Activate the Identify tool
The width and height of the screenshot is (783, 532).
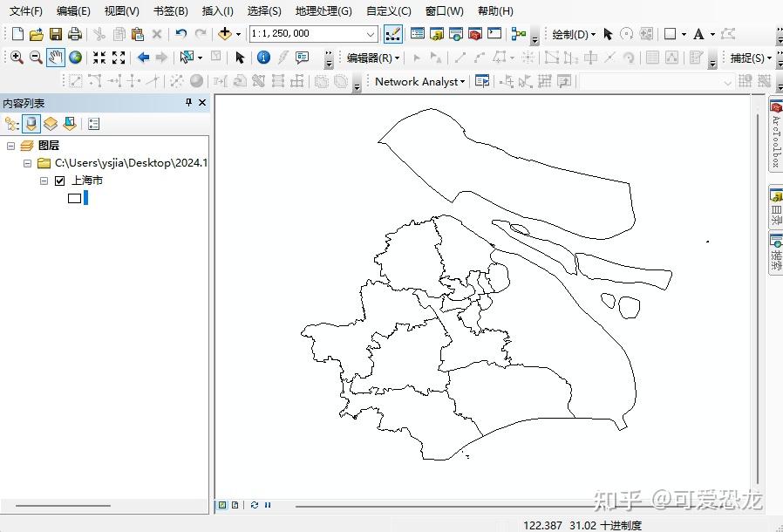[264, 58]
